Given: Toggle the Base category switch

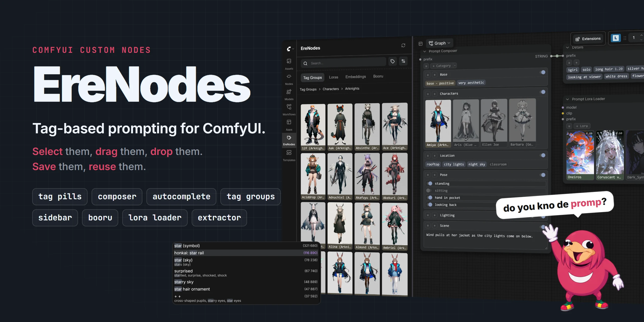Looking at the screenshot, I should 542,72.
